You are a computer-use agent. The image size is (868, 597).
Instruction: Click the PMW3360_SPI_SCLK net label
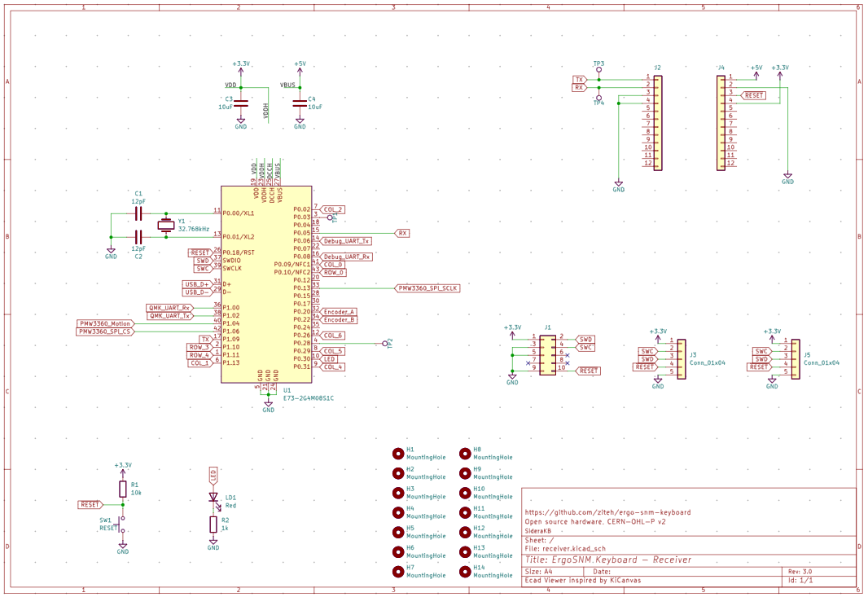(x=427, y=288)
